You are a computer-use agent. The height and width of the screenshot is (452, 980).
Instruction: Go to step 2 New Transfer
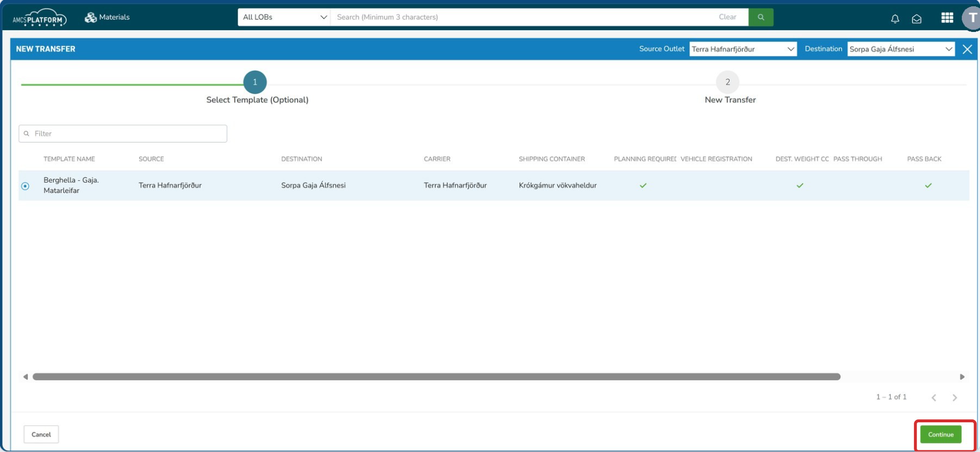coord(727,82)
